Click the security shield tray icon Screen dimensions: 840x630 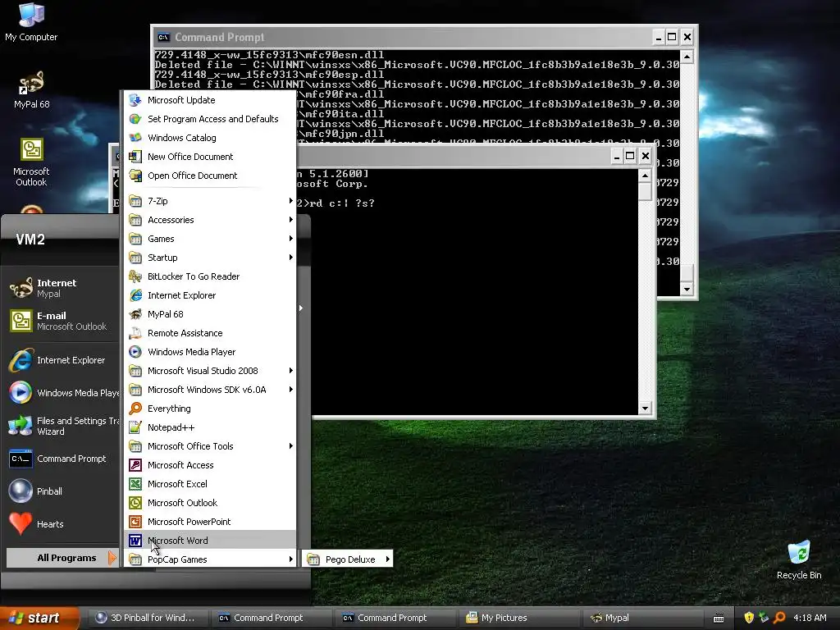click(x=749, y=618)
